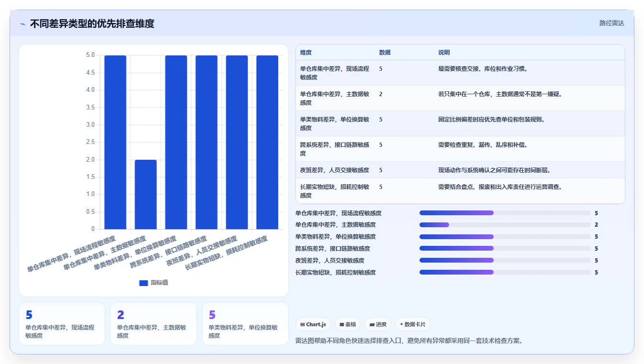Click the lightning icon beside the page title
This screenshot has height=364, width=644.
23,24
